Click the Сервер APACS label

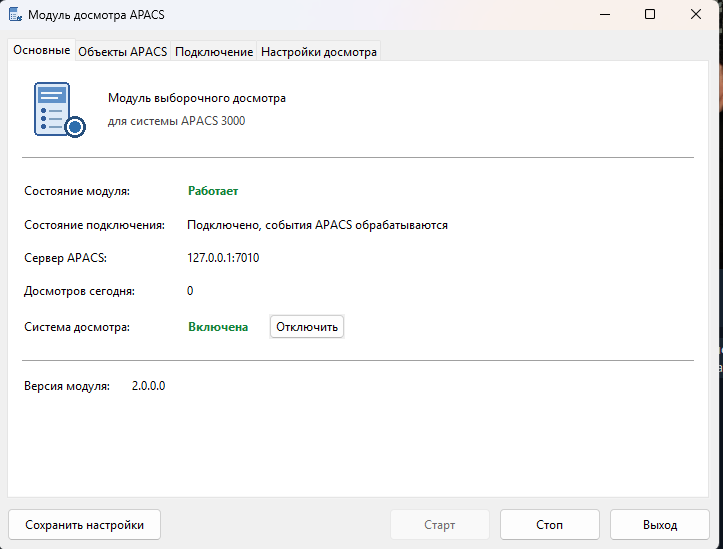pyautogui.click(x=65, y=258)
